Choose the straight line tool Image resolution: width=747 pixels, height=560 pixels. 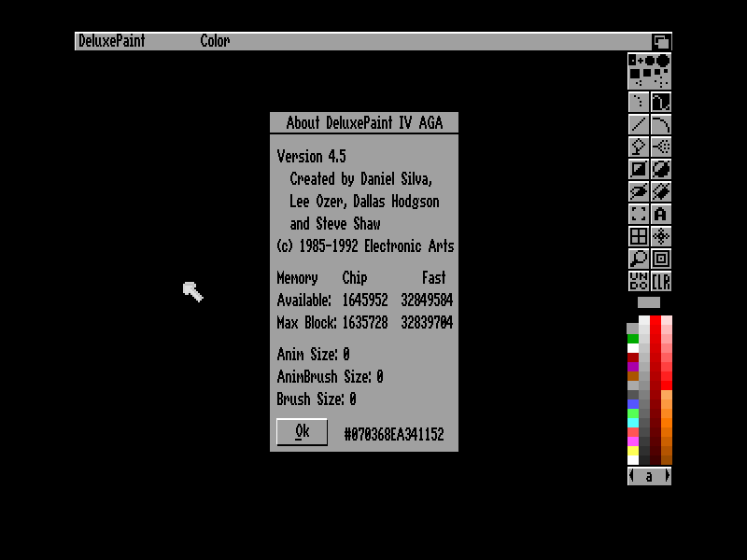tap(639, 125)
